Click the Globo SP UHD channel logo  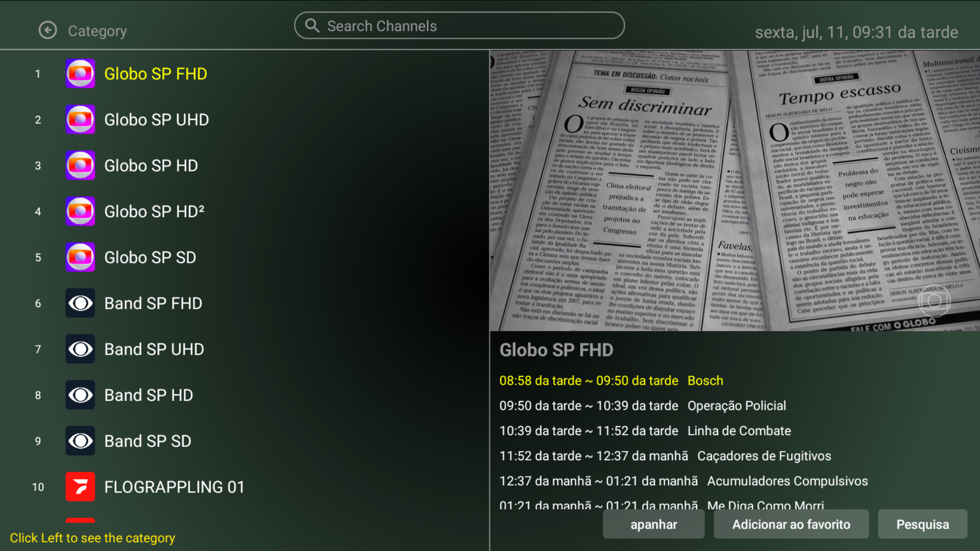click(80, 120)
